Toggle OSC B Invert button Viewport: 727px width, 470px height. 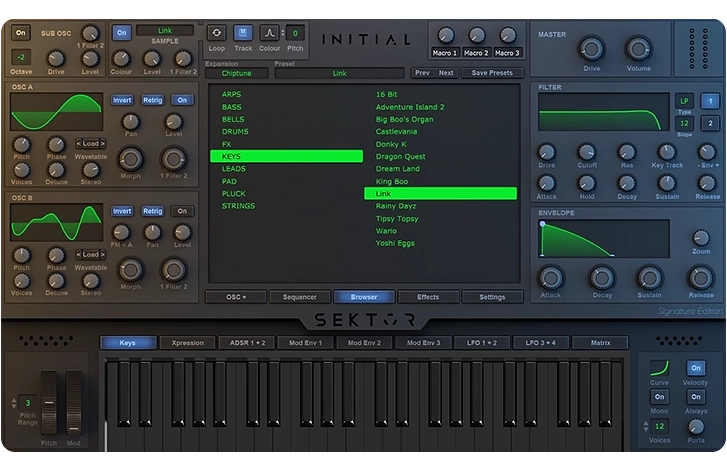(x=122, y=211)
